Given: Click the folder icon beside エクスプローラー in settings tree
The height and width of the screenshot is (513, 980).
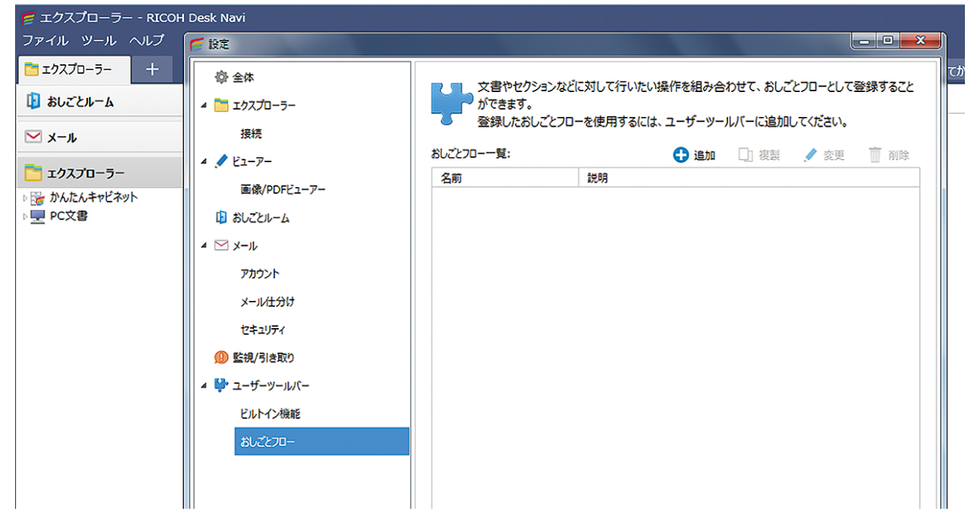Looking at the screenshot, I should [221, 105].
